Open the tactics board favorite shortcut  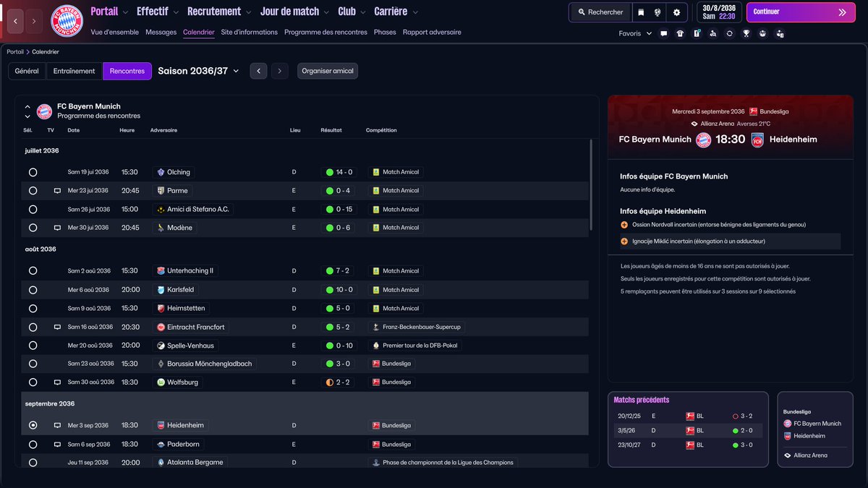pos(697,33)
